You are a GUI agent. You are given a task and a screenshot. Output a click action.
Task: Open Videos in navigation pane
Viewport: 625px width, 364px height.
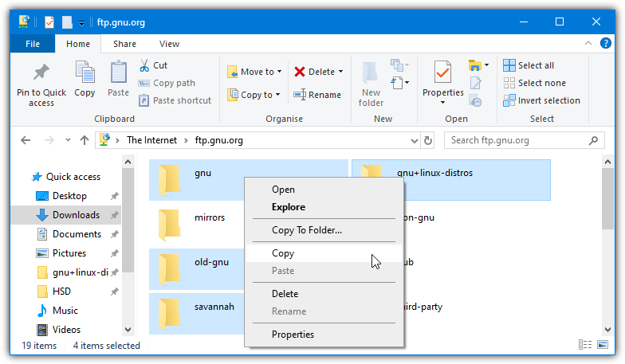(x=66, y=330)
